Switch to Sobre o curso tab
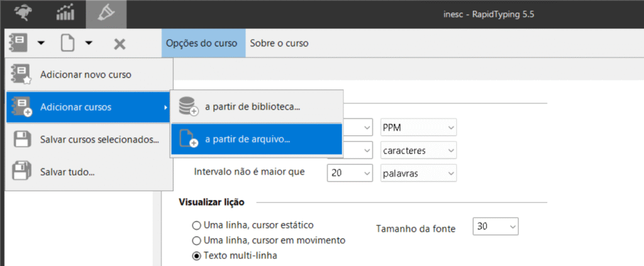The image size is (644, 266). [x=279, y=43]
